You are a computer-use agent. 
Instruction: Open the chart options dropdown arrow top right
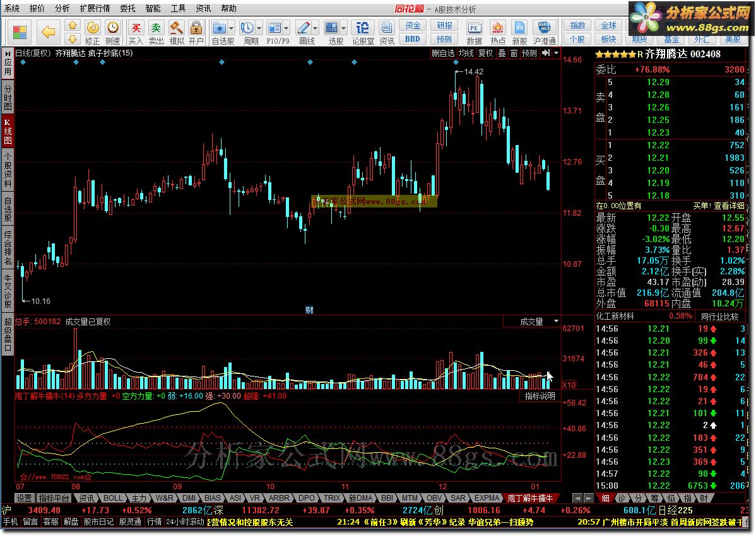pos(556,53)
